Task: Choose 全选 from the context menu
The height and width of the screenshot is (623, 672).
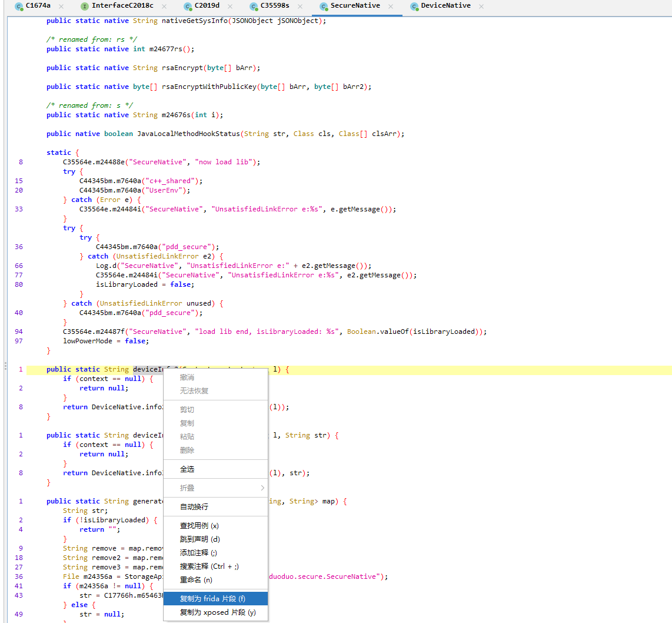Action: coord(215,469)
